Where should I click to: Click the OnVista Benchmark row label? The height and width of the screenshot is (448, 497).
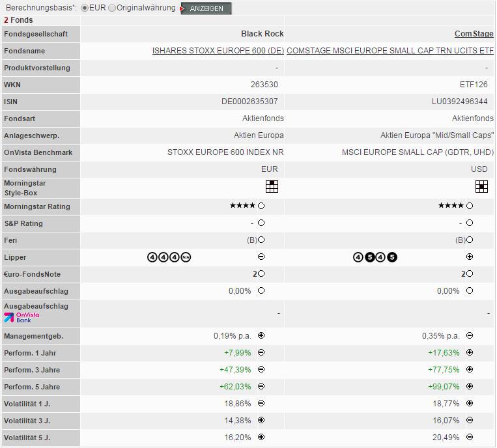(38, 152)
